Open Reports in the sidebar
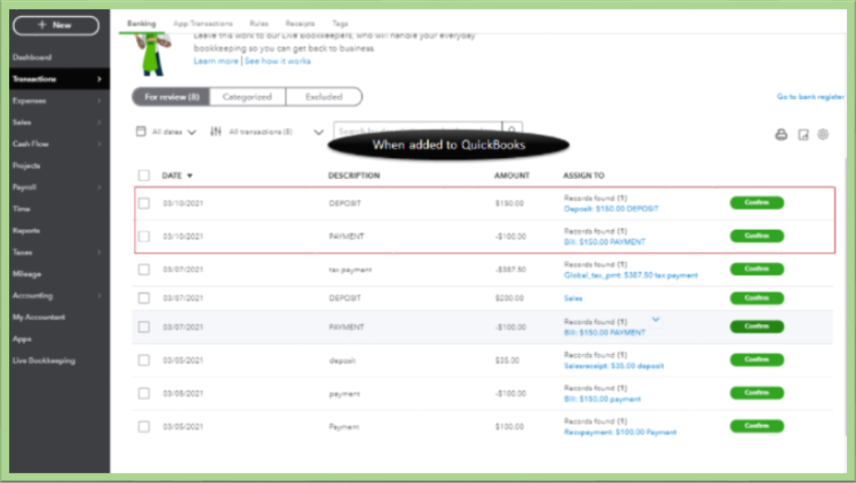The width and height of the screenshot is (856, 483). point(26,230)
